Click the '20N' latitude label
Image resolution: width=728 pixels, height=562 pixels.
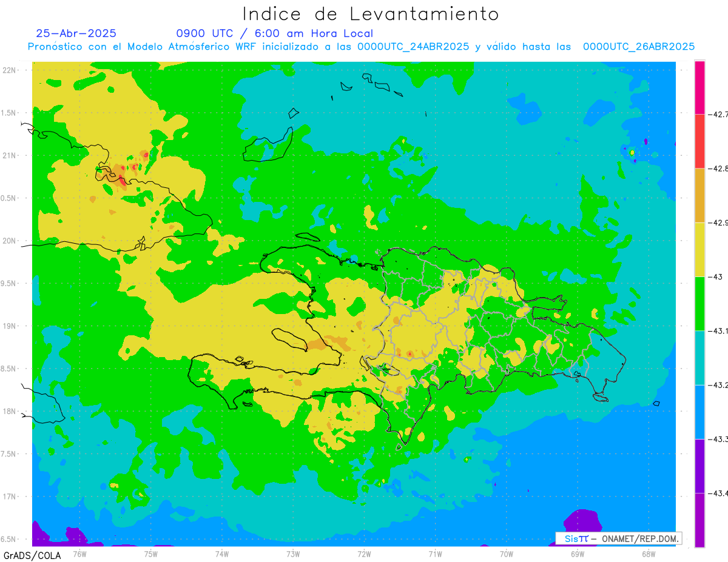point(10,241)
